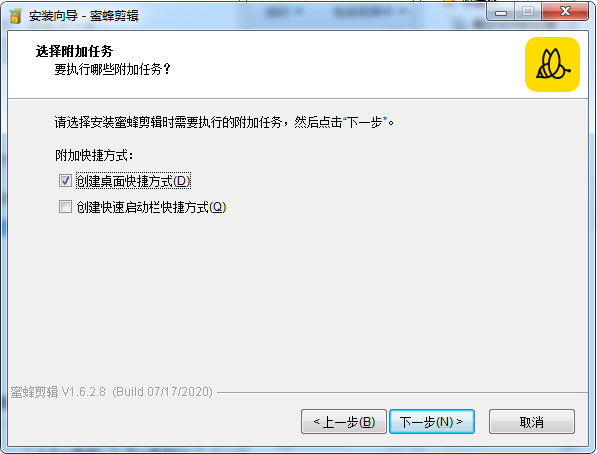
Task: Close the installer with the red X
Action: (565, 12)
